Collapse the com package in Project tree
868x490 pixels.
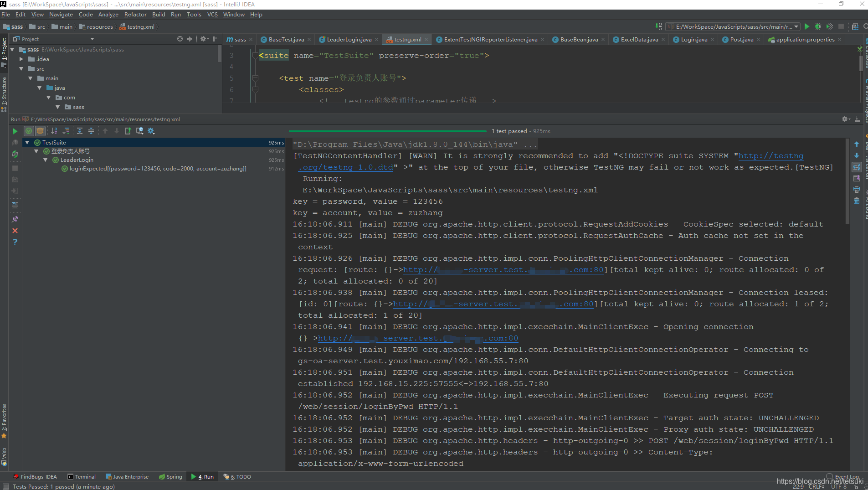pos(48,98)
